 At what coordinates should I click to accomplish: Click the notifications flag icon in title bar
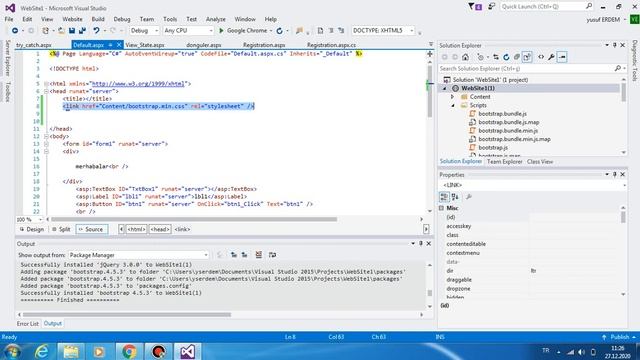click(475, 7)
